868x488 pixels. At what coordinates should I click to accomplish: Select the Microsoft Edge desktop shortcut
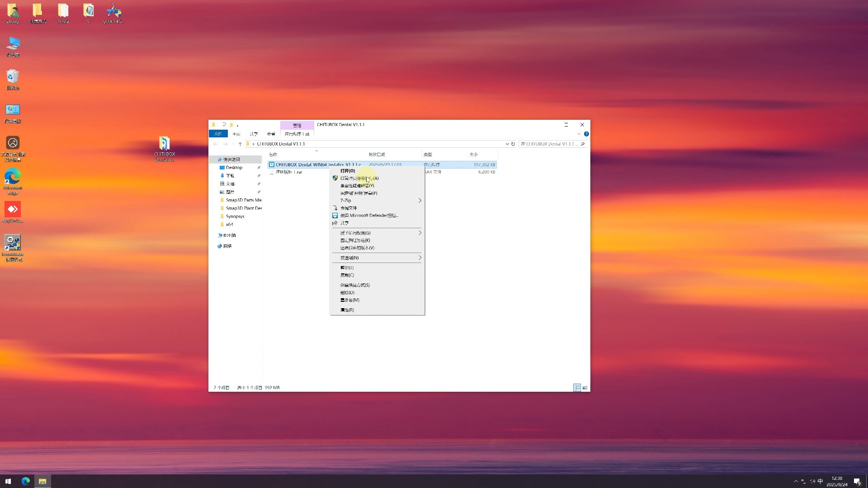pos(13,182)
